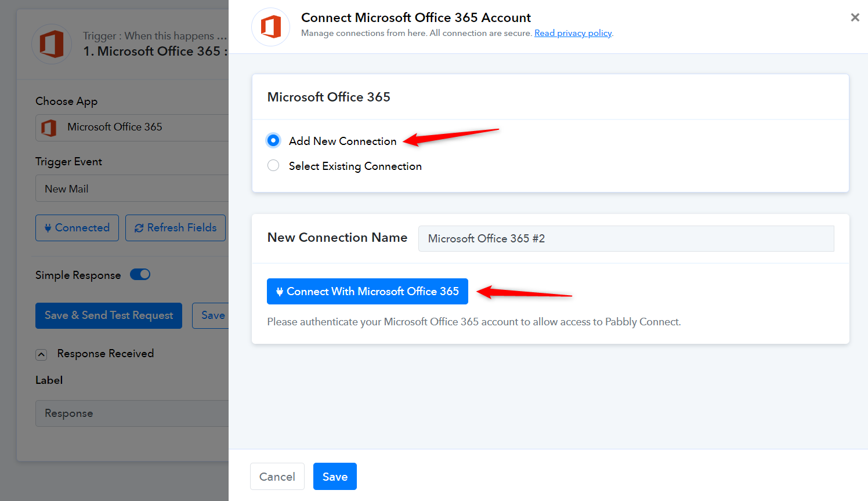This screenshot has height=501, width=868.
Task: Cancel the connection dialog
Action: point(277,477)
